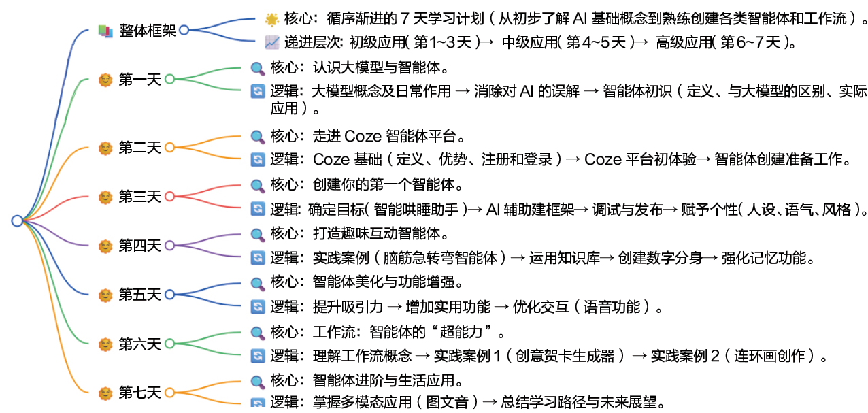Click the loop icon before 提升吸引力 line
This screenshot has width=868, height=413.
258,307
